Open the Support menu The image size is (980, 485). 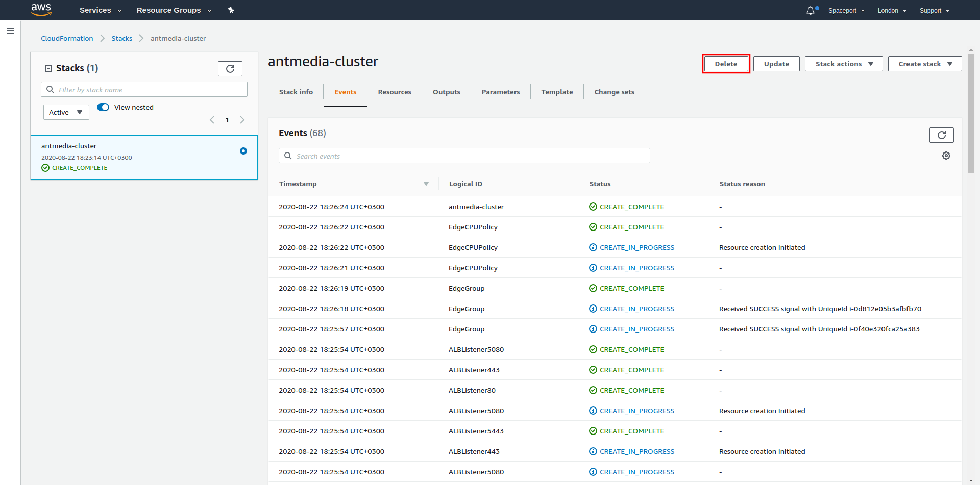coord(934,10)
